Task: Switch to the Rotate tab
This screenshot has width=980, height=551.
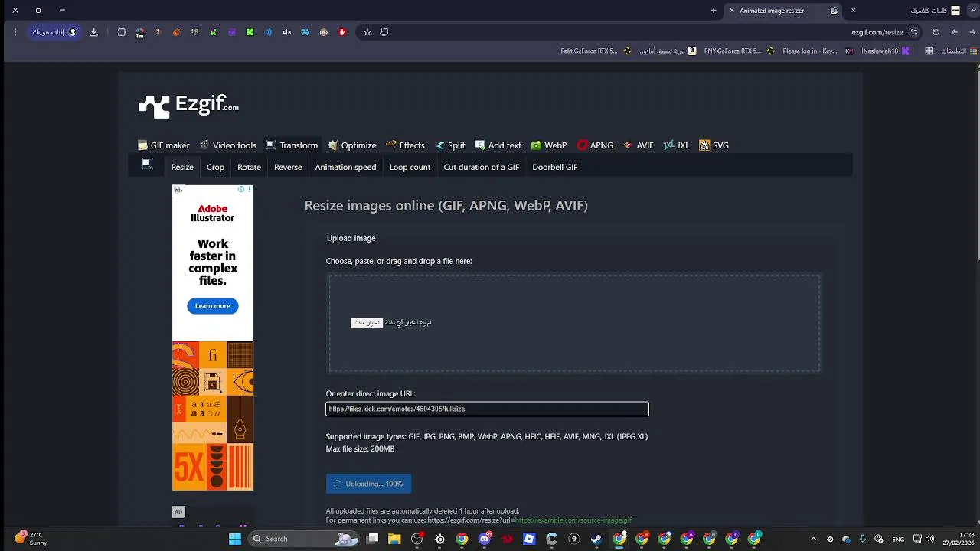Action: pyautogui.click(x=249, y=167)
